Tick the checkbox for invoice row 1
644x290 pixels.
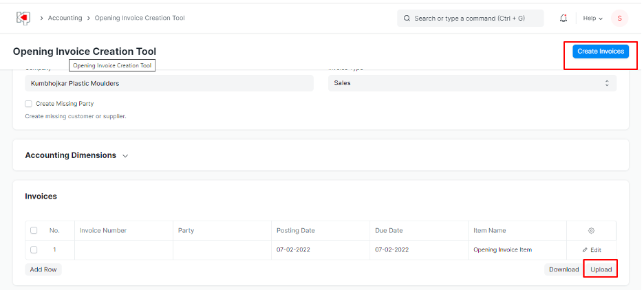click(x=34, y=249)
